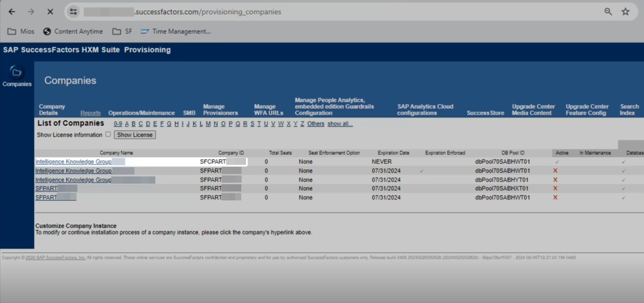Click the Companies label under the sidebar icon
This screenshot has height=303, width=644.
click(17, 84)
